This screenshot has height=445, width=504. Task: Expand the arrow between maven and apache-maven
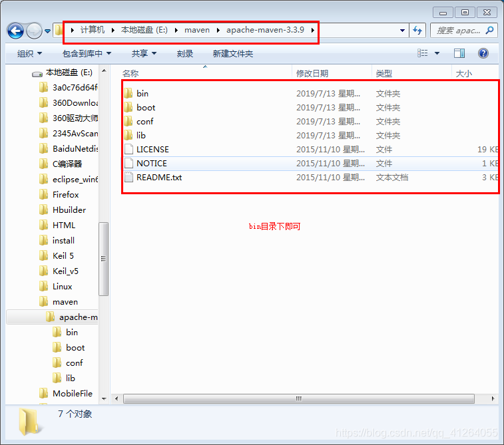(x=218, y=30)
